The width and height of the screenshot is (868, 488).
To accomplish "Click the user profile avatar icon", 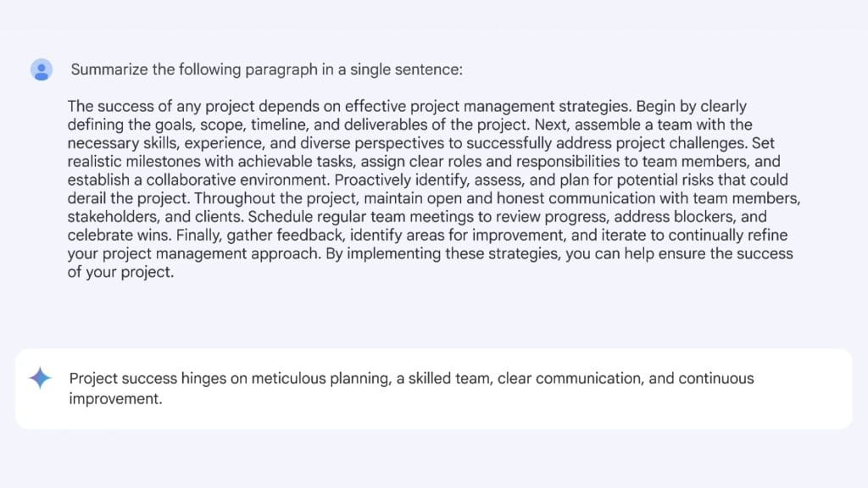I will [42, 69].
